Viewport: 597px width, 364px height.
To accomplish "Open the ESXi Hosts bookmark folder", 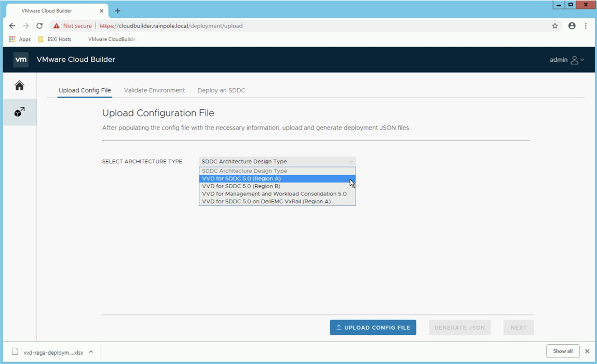I will [55, 39].
